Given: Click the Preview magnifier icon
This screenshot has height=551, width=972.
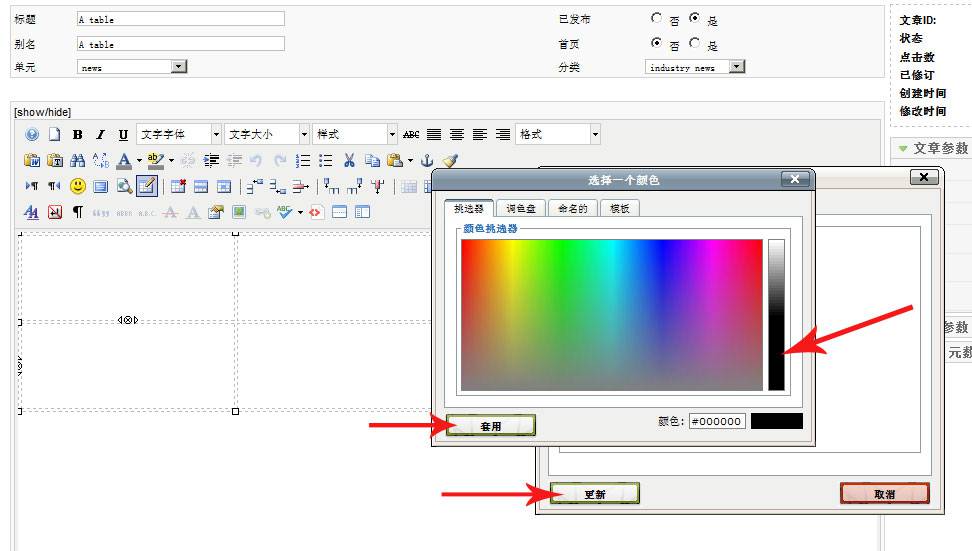Looking at the screenshot, I should (124, 186).
